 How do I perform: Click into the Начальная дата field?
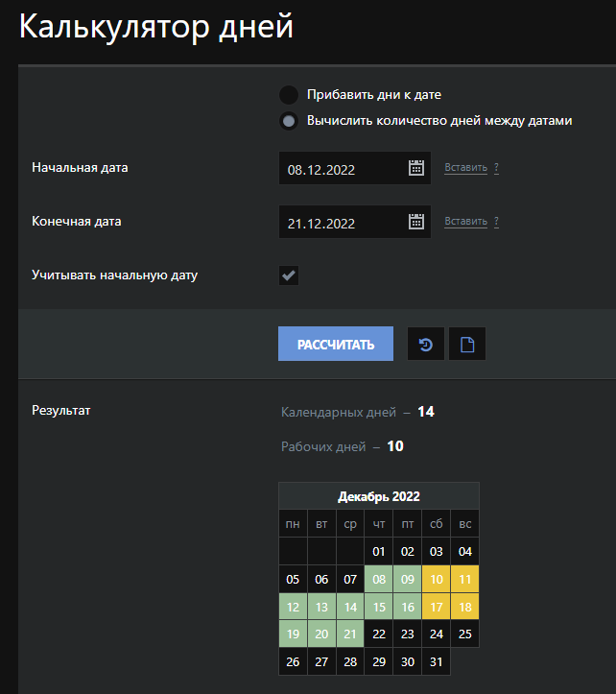341,169
